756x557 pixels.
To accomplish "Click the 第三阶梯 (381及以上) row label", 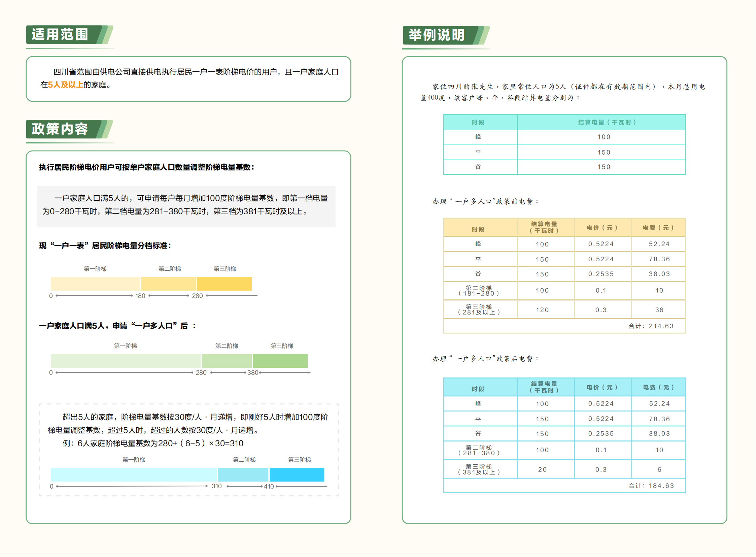I will pos(479,469).
